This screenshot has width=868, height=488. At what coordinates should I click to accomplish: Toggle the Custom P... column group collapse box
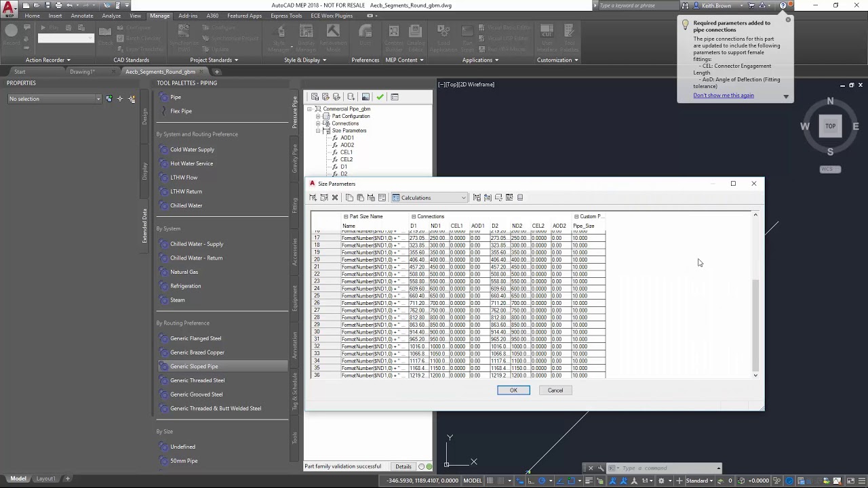click(576, 217)
